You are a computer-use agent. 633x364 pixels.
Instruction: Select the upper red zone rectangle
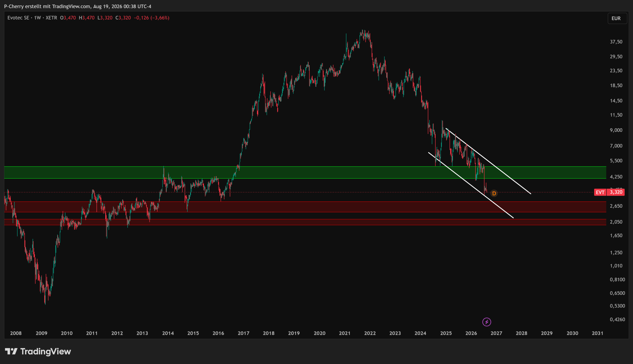pos(305,207)
